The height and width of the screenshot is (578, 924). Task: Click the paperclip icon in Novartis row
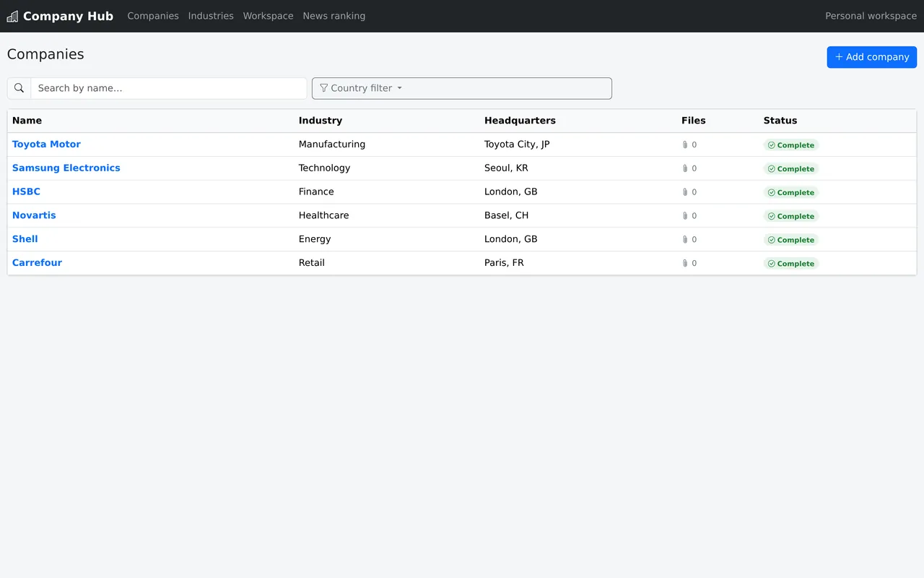(685, 216)
